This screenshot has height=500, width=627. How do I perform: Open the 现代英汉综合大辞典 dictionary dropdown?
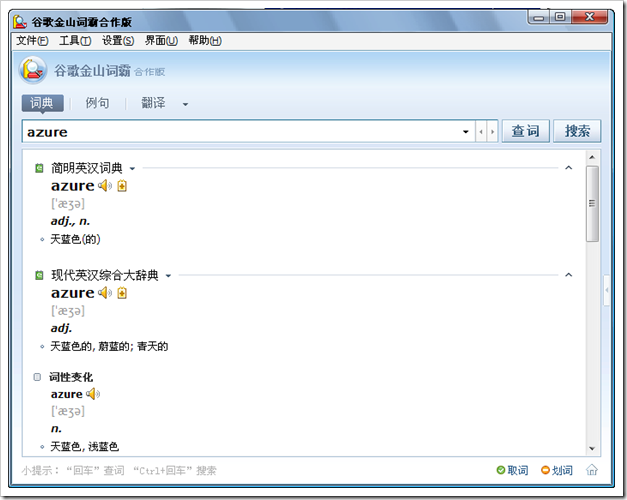point(168,276)
